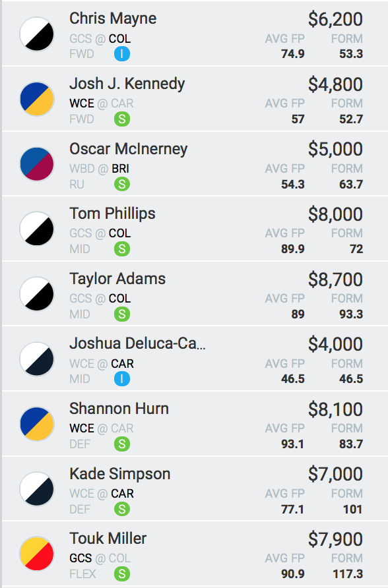
Task: Click Chris Mayne's AVG FP value 74.9
Action: click(293, 54)
